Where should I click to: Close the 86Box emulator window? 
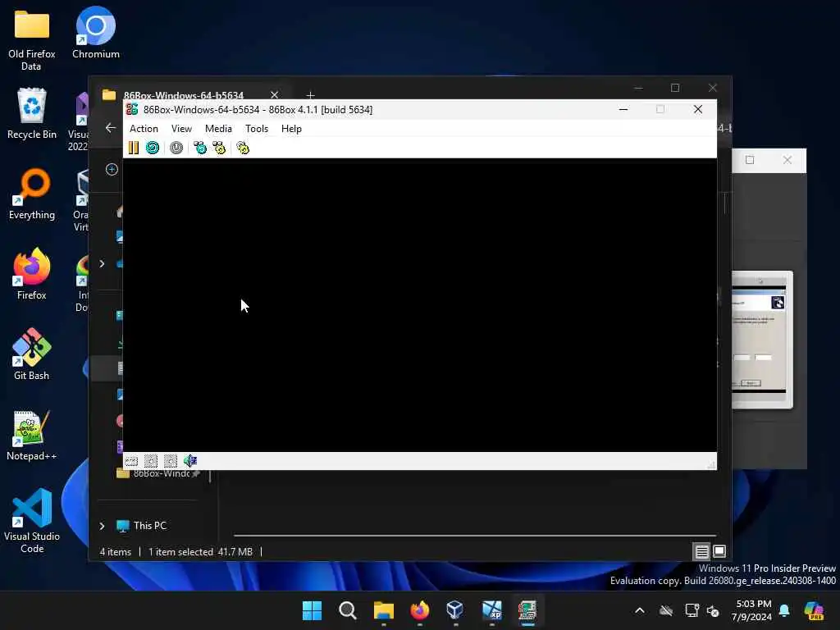tap(698, 109)
